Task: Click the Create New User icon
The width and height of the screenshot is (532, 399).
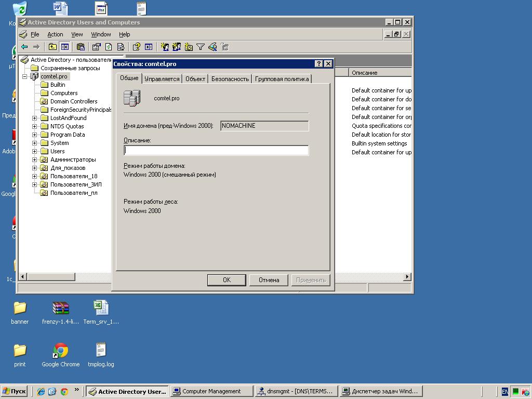Action: (165, 47)
